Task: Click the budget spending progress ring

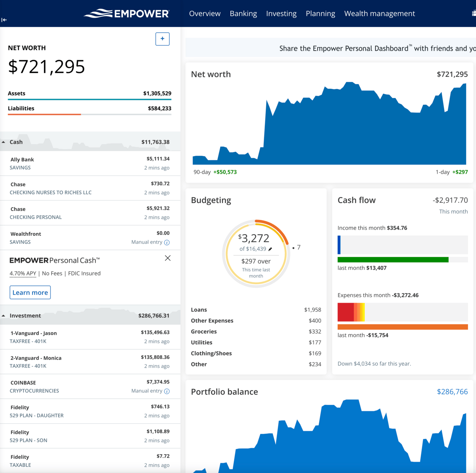Action: pos(256,254)
